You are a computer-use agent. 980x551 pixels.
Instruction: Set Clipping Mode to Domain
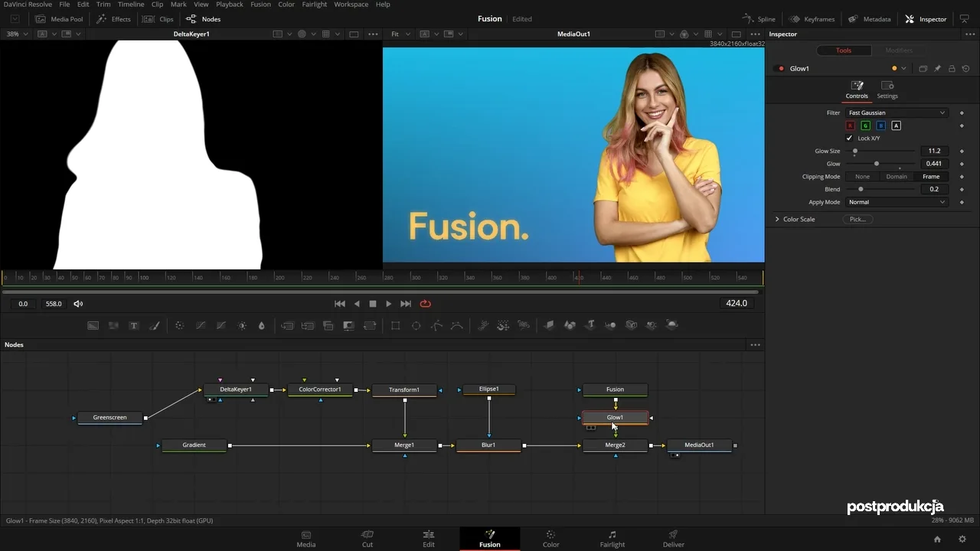[897, 177]
